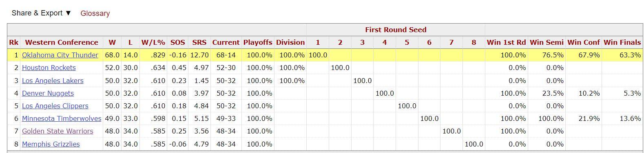Open the Glossary link
This screenshot has width=644, height=153.
tap(95, 13)
